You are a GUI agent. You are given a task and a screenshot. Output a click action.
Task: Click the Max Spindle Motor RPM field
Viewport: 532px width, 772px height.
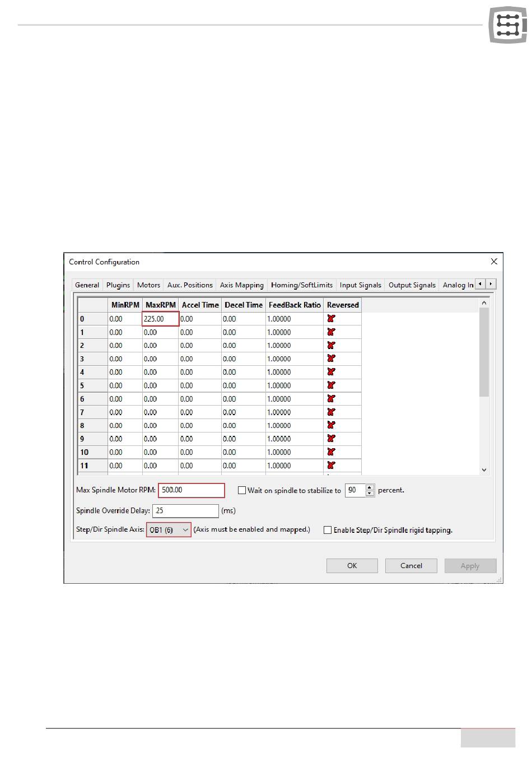[x=192, y=490]
